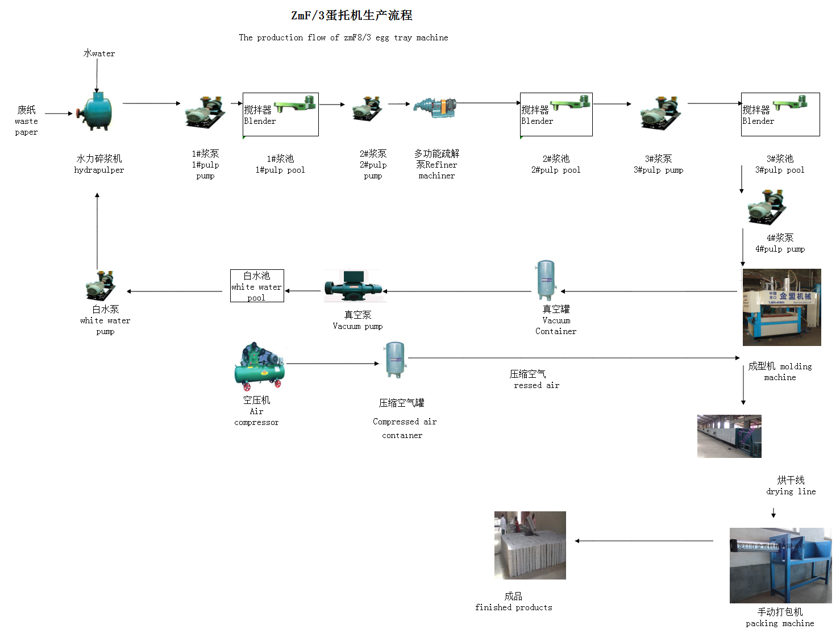Click the 2# pulp pump icon
The height and width of the screenshot is (642, 840).
point(368,108)
